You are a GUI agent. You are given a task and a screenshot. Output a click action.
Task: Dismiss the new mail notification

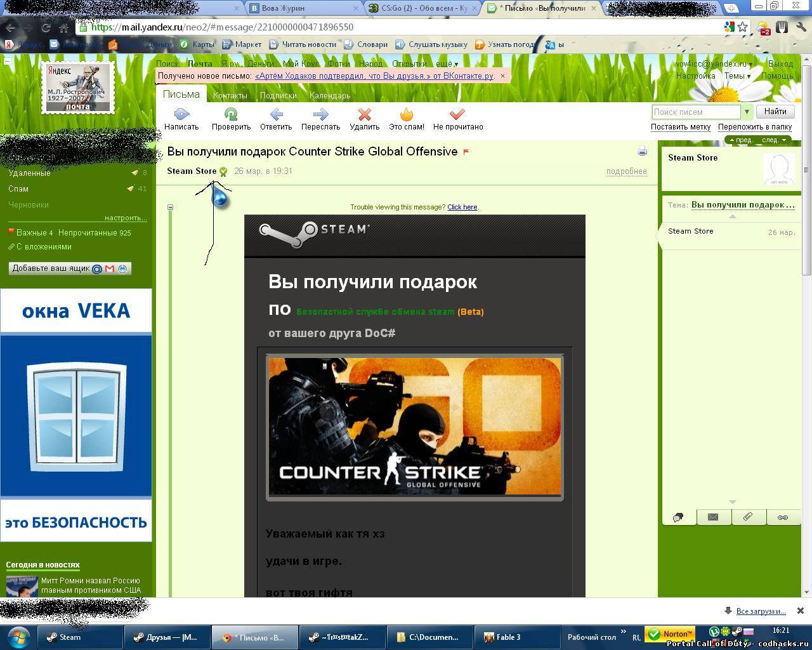tap(502, 76)
